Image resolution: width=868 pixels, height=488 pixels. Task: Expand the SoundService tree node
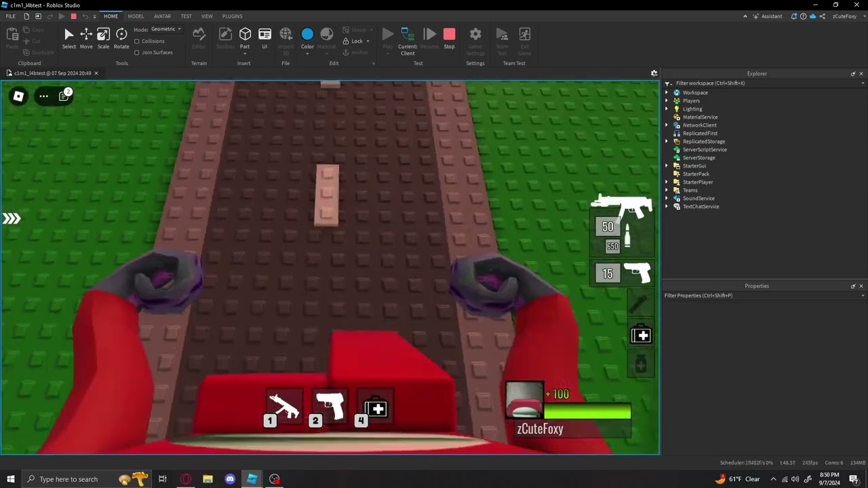pyautogui.click(x=667, y=199)
